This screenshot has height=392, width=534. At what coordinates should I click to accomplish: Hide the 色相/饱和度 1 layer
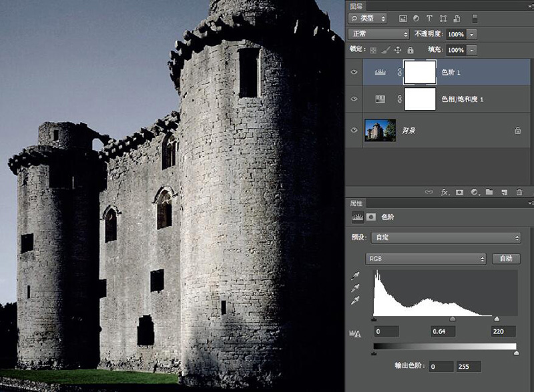pyautogui.click(x=354, y=99)
